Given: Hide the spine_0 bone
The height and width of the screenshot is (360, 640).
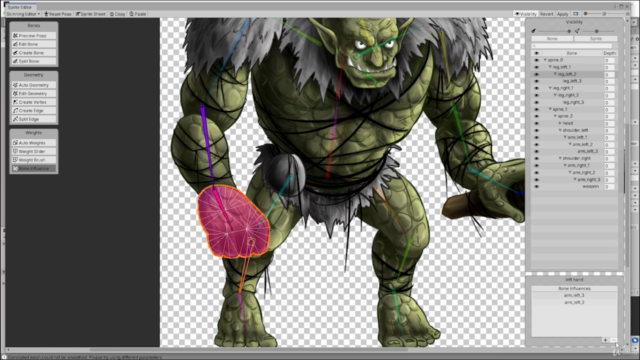Looking at the screenshot, I should click(536, 60).
